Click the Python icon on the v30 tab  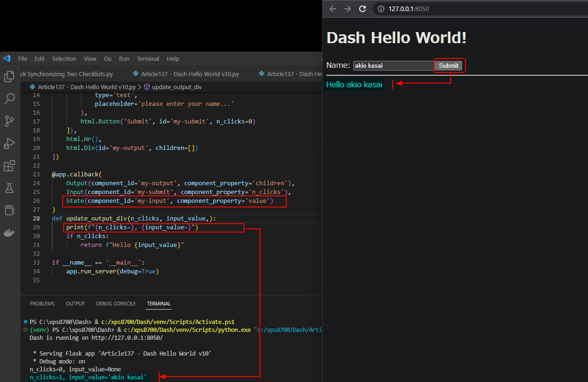pyautogui.click(x=136, y=74)
